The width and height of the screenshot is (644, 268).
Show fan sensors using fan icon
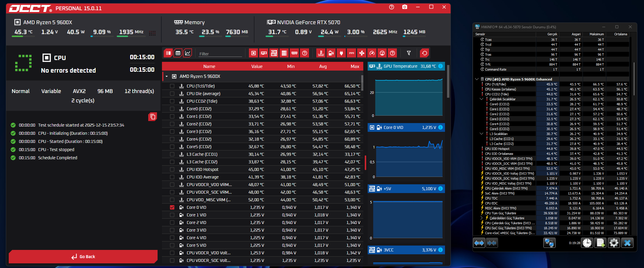coord(362,53)
